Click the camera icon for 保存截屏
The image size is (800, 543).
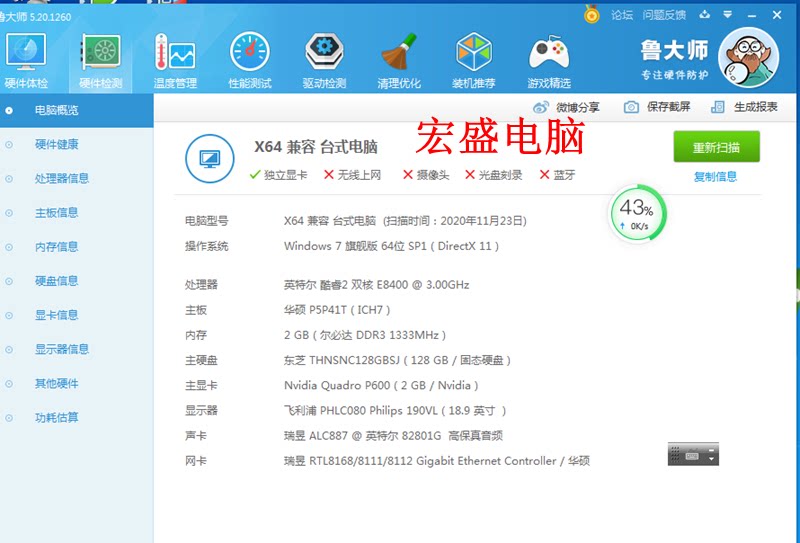click(x=631, y=107)
